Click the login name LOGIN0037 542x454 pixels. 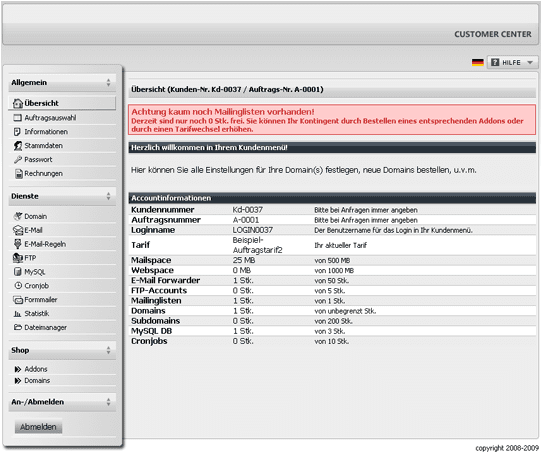click(253, 230)
